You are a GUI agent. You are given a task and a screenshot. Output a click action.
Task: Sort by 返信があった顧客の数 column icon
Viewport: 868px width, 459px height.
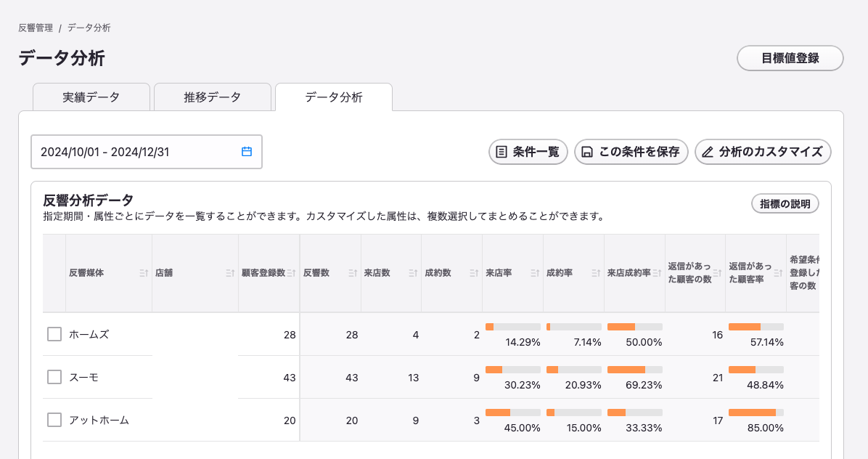(718, 273)
